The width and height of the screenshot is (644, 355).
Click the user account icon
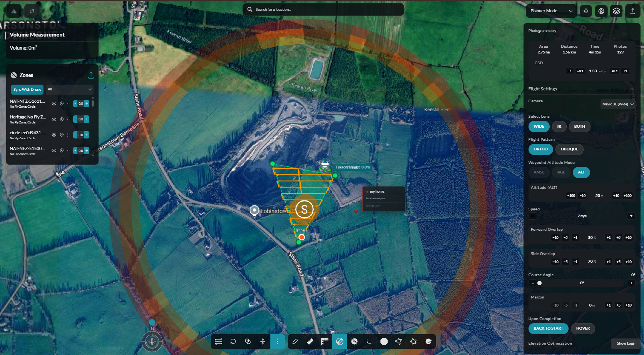[x=601, y=11]
